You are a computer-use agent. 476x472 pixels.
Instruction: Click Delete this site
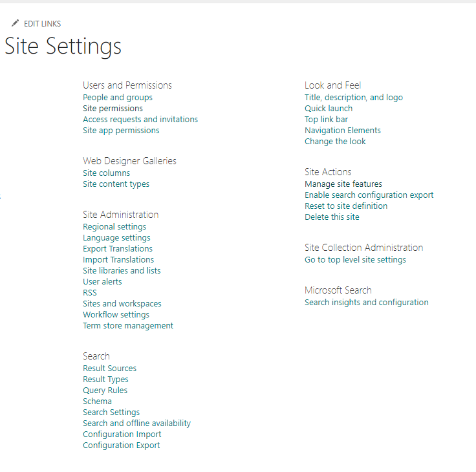point(332,217)
